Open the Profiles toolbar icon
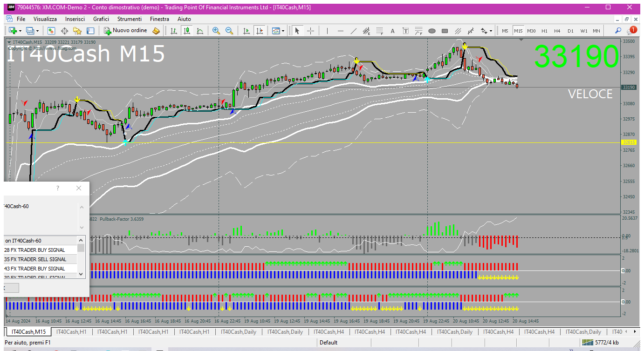644x351 pixels. (x=30, y=31)
